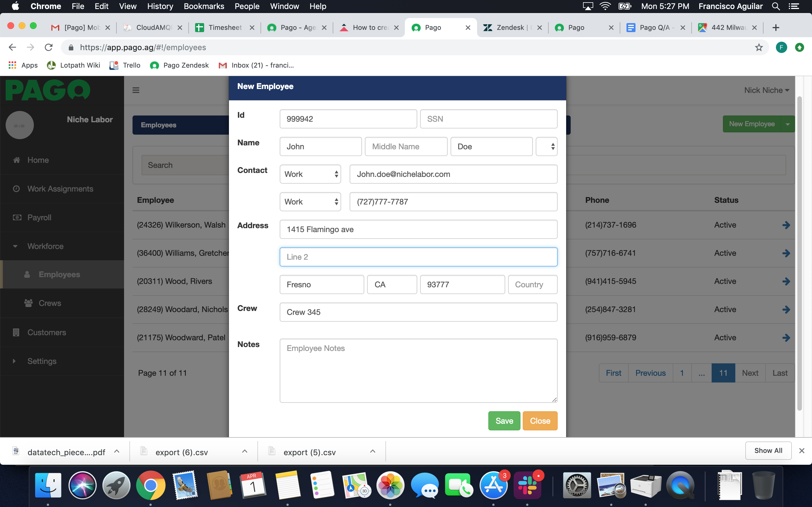Screen dimensions: 812x507
Task: Open Slack from the dock
Action: click(528, 485)
